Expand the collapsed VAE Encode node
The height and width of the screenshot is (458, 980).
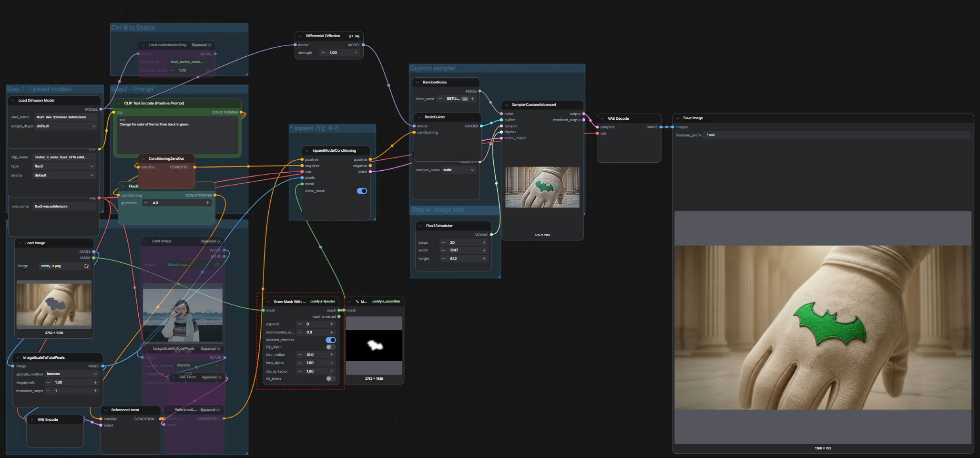(32, 419)
